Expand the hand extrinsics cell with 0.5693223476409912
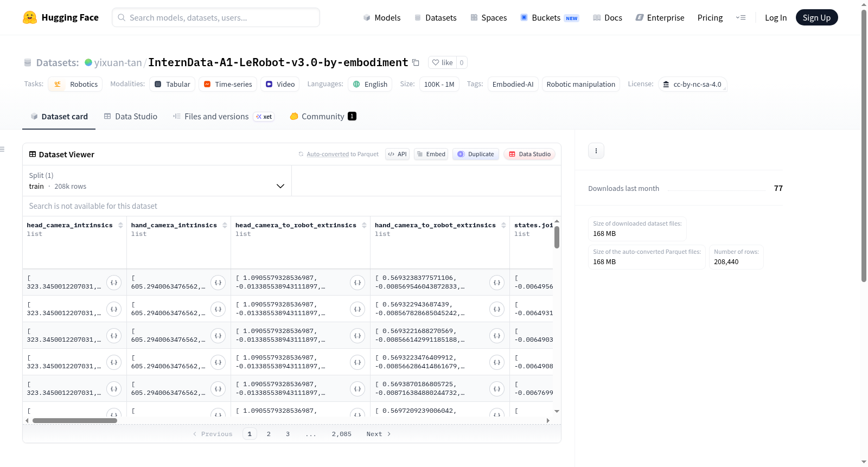This screenshot has width=868, height=467. tap(497, 362)
